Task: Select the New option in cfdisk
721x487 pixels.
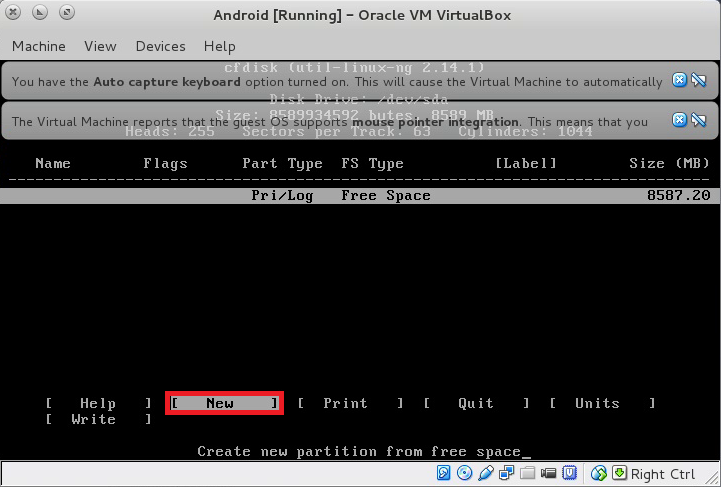Action: pos(224,403)
